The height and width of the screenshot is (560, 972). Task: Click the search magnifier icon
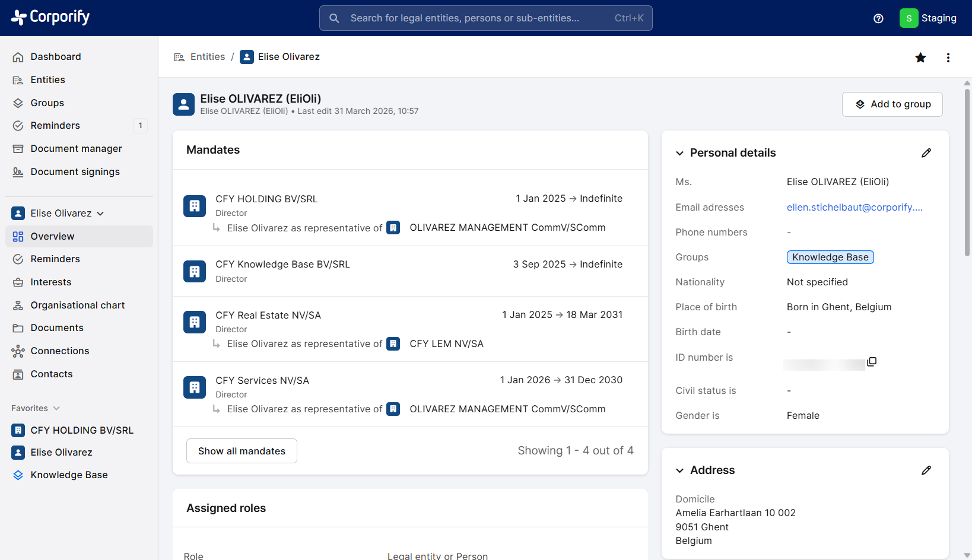point(335,18)
